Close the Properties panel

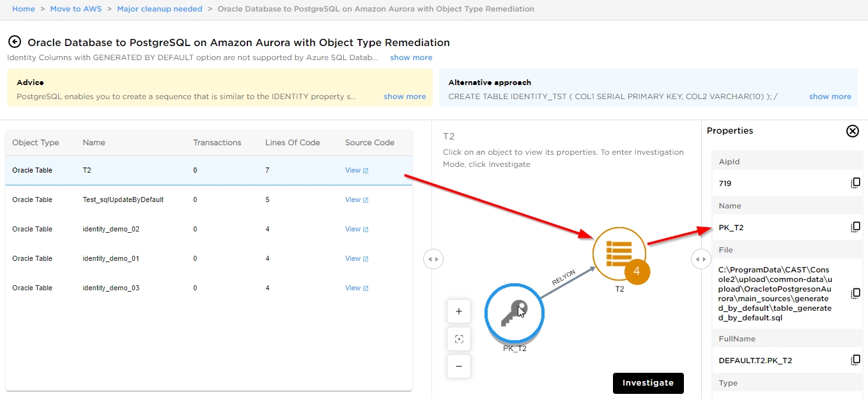click(x=852, y=131)
